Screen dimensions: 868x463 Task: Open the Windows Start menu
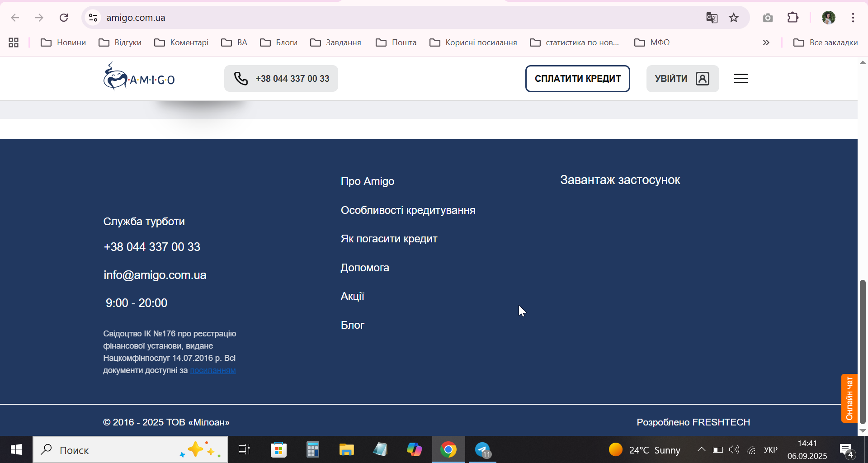pos(16,449)
